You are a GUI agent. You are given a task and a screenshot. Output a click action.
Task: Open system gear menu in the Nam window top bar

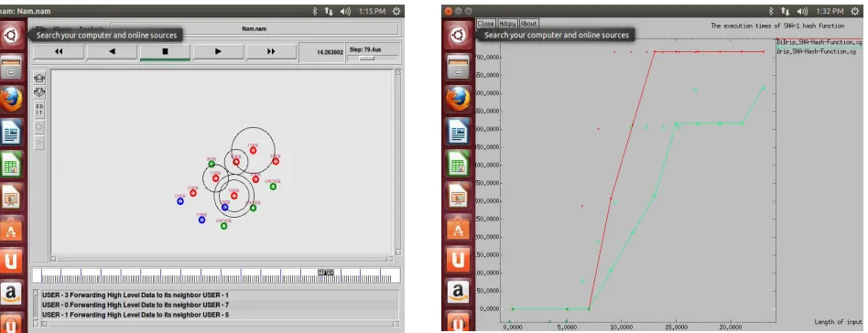(x=396, y=11)
